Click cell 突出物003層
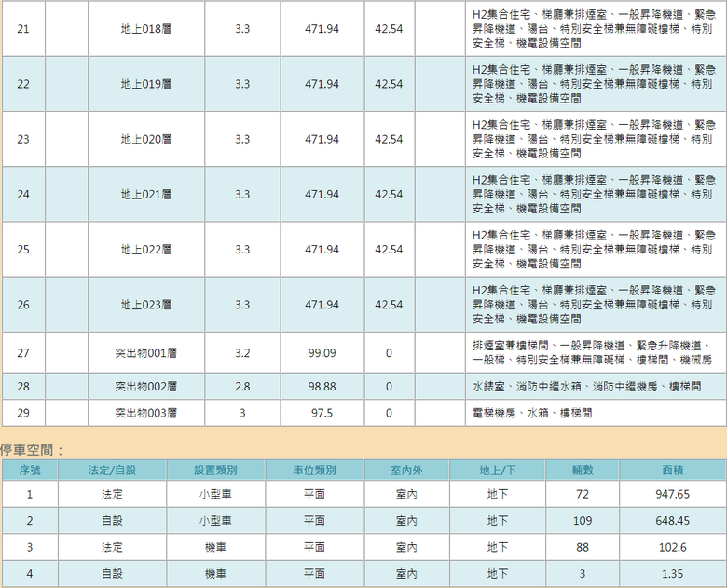This screenshot has height=588, width=727. (146, 413)
